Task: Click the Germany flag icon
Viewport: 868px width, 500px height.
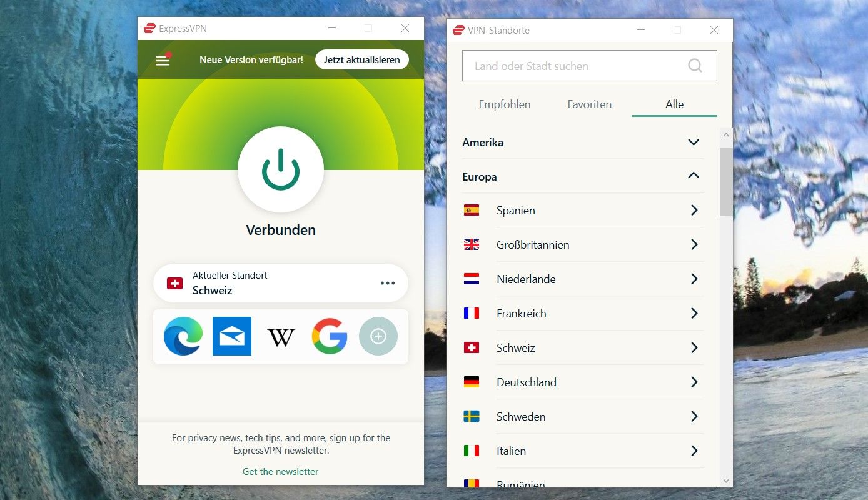Action: (x=472, y=382)
